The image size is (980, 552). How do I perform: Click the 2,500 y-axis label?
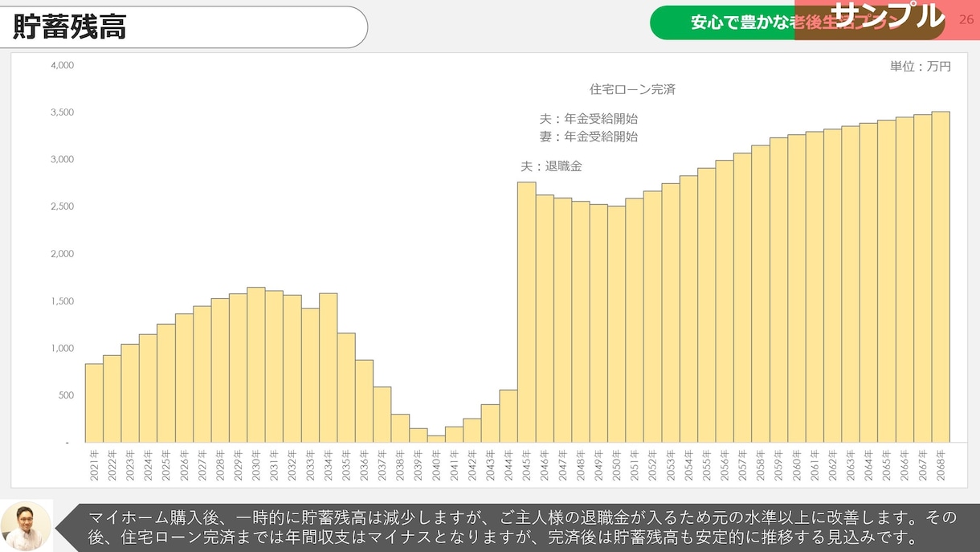[62, 206]
